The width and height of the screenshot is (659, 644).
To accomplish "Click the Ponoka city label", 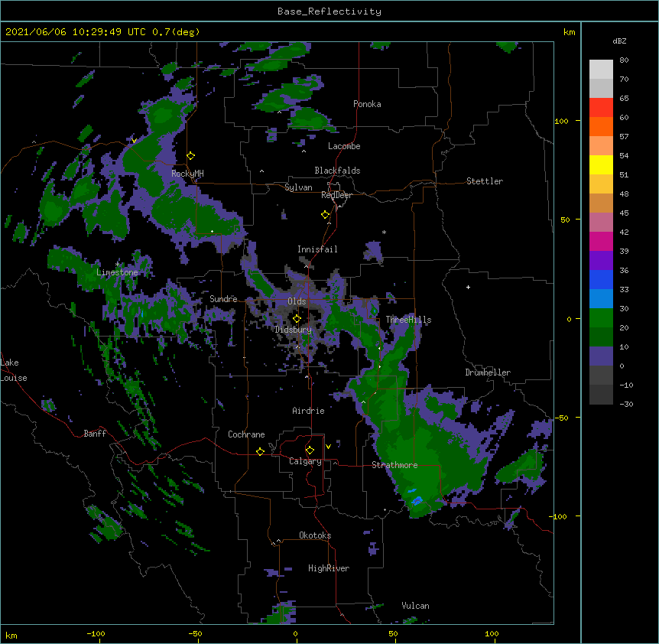I will (367, 104).
